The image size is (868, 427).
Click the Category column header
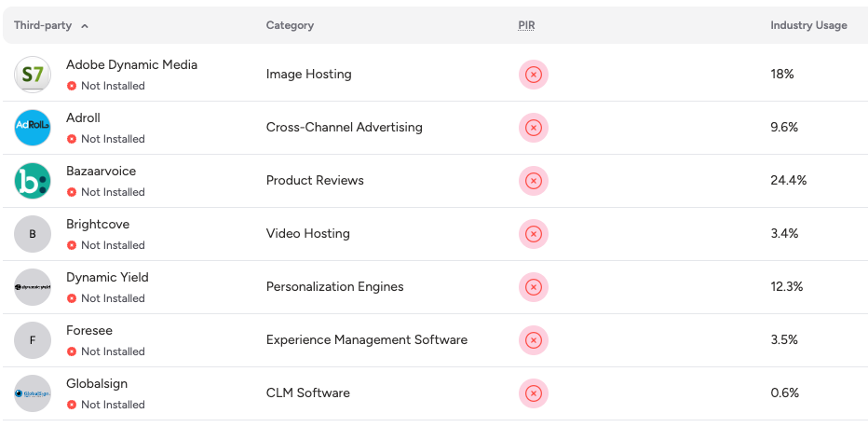[x=290, y=25]
